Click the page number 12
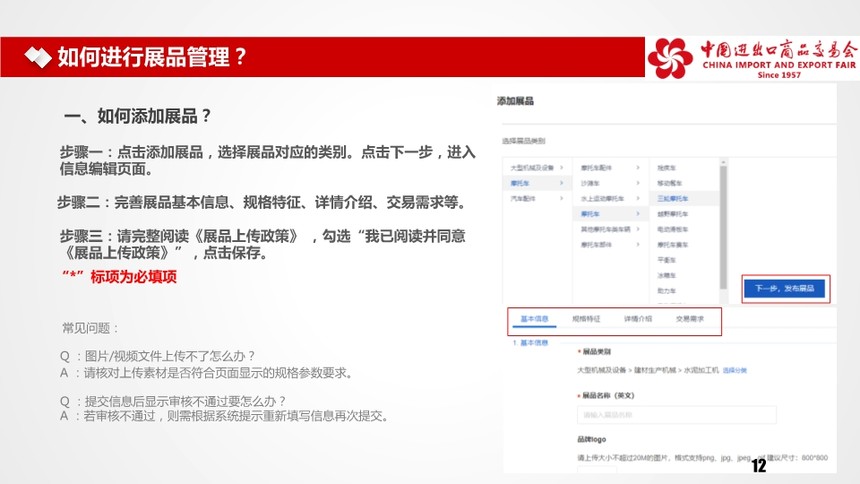 point(759,466)
